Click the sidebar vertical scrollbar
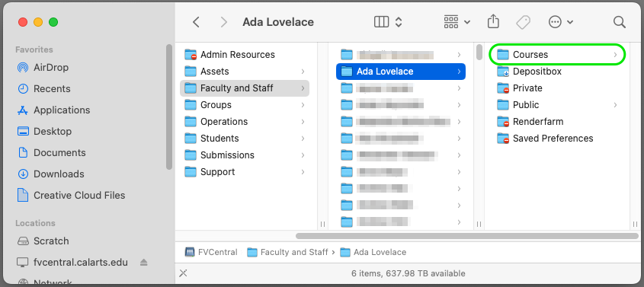Image resolution: width=644 pixels, height=287 pixels. 168,107
